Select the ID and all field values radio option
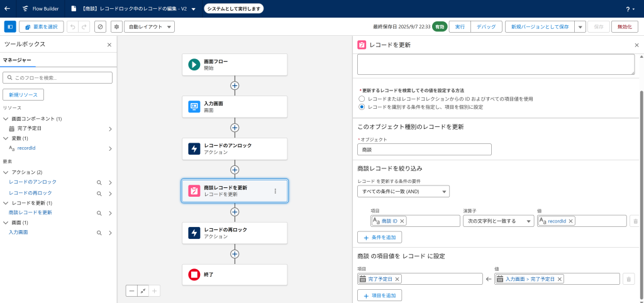This screenshot has width=644, height=303. click(362, 99)
